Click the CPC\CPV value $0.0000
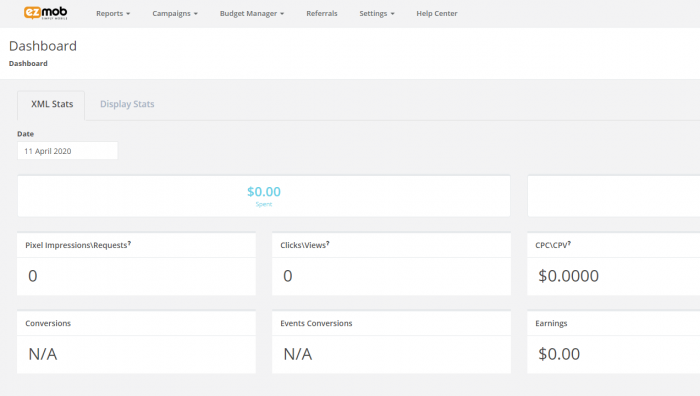 (x=568, y=276)
